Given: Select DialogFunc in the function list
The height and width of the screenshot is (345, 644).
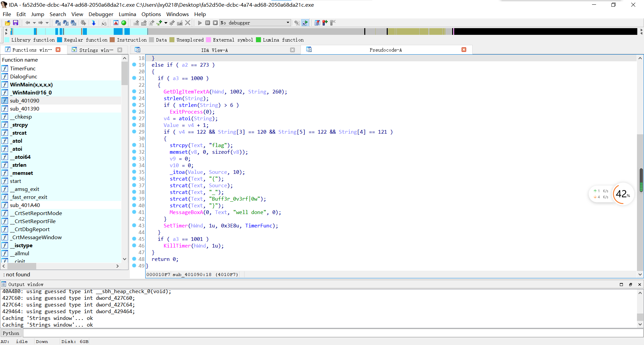Looking at the screenshot, I should 23,76.
